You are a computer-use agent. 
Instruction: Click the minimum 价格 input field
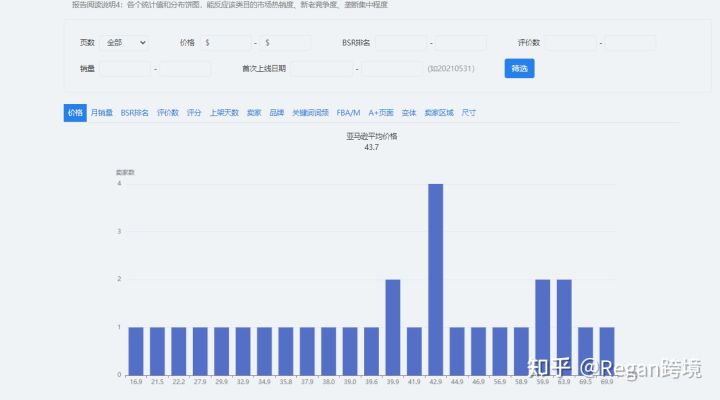tap(225, 43)
